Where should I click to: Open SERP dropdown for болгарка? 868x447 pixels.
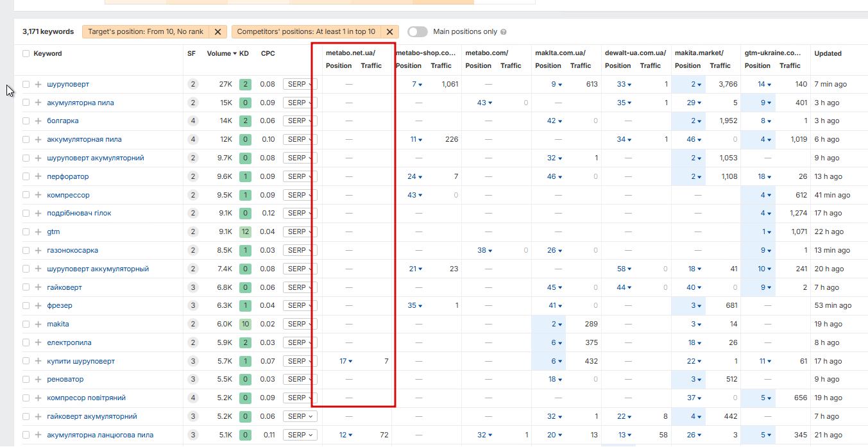[300, 121]
